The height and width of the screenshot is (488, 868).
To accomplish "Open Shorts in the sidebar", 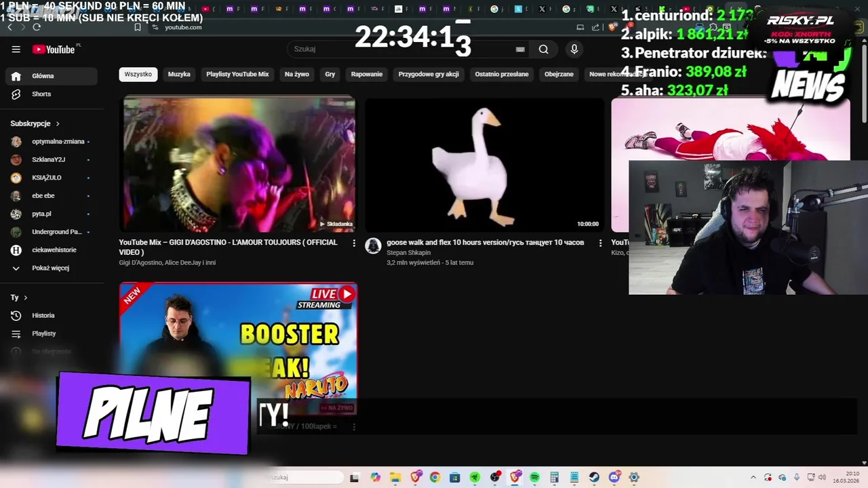I will [x=52, y=94].
